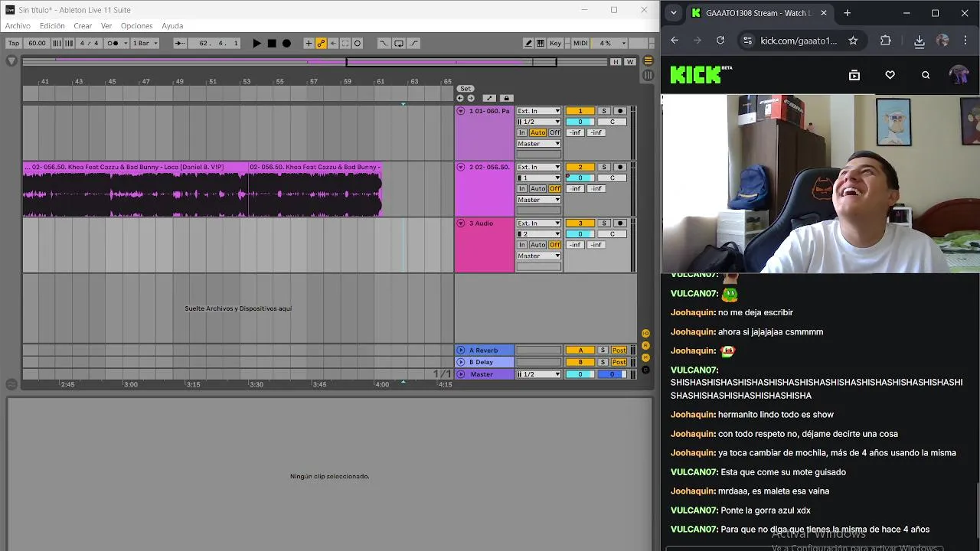Toggle Capture MIDI button
This screenshot has height=551, width=980.
coord(345,44)
